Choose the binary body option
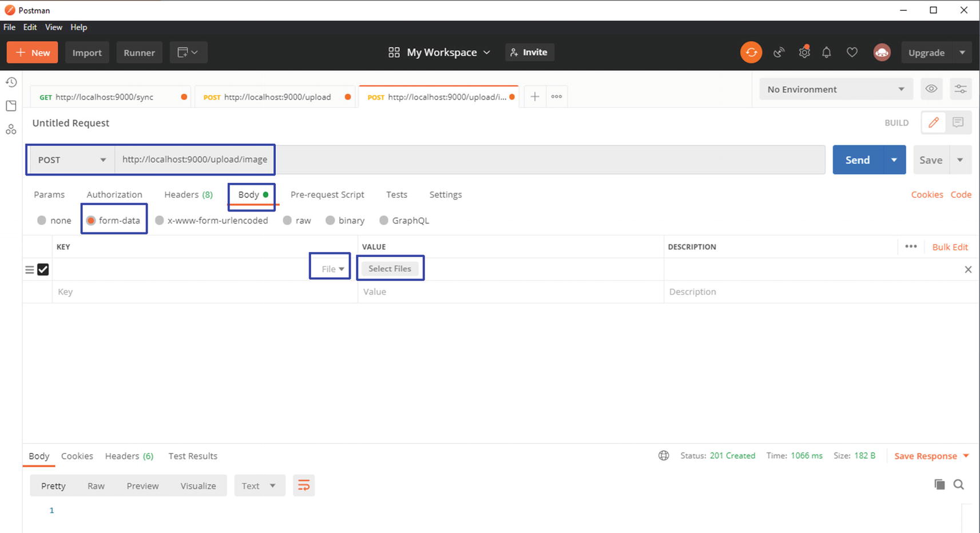The height and width of the screenshot is (533, 980). tap(330, 220)
